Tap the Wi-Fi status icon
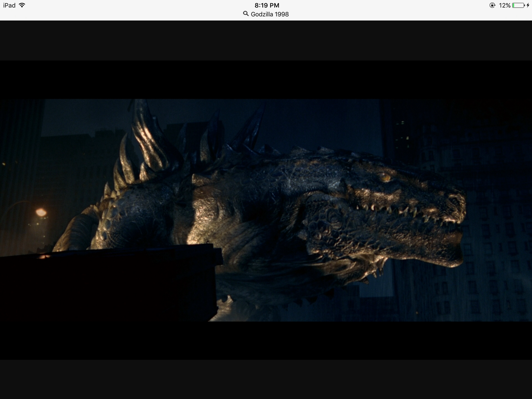 pyautogui.click(x=22, y=5)
